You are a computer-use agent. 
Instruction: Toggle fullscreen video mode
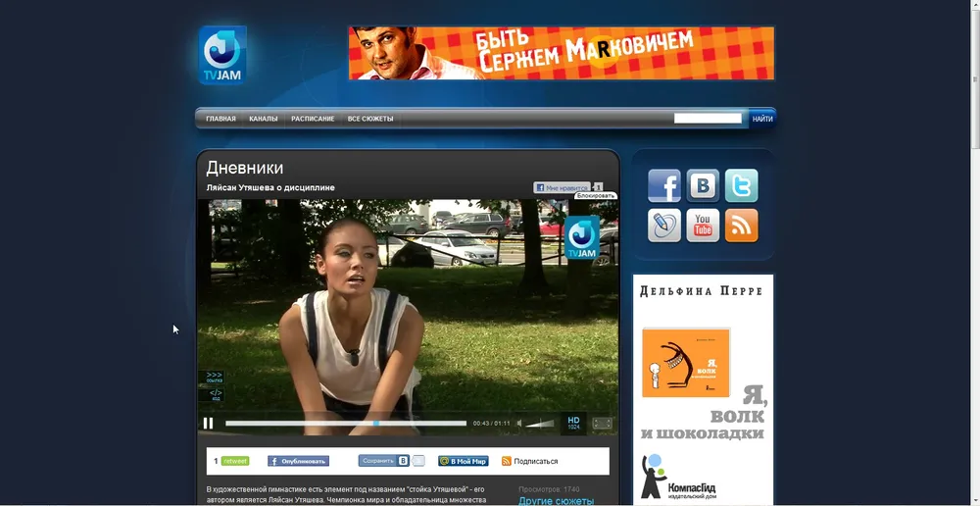[x=602, y=424]
